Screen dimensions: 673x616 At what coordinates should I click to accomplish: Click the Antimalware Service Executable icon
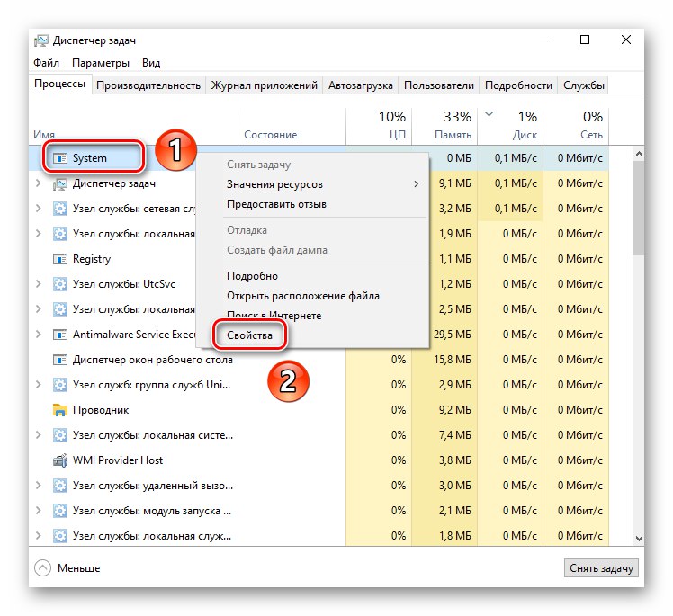point(60,335)
